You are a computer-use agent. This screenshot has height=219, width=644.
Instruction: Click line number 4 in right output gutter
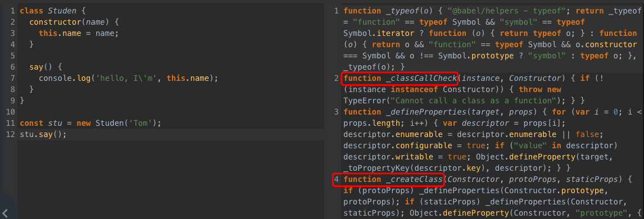(x=337, y=179)
